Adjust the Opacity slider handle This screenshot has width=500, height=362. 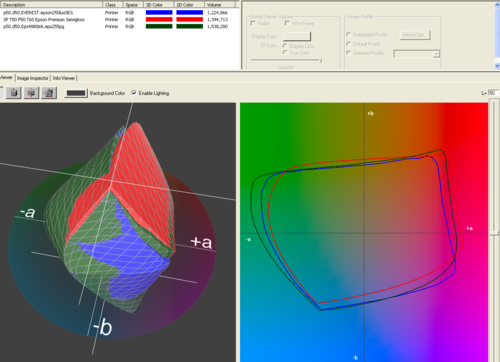(320, 60)
